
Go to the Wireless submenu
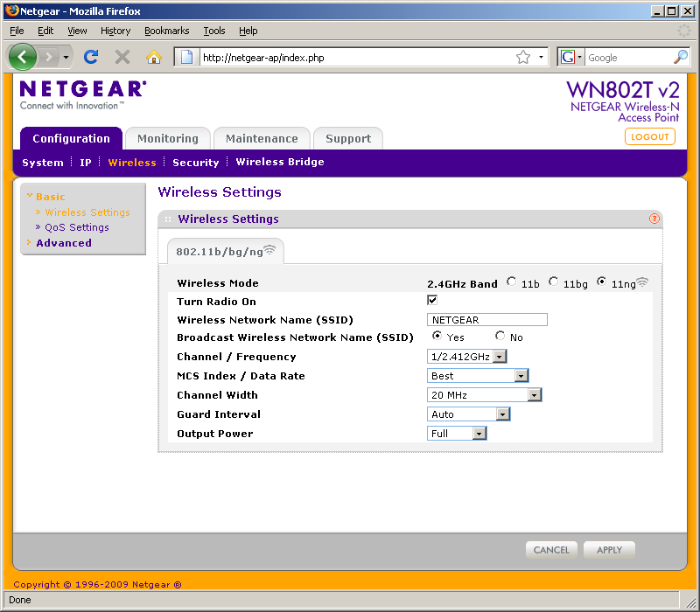tap(132, 163)
